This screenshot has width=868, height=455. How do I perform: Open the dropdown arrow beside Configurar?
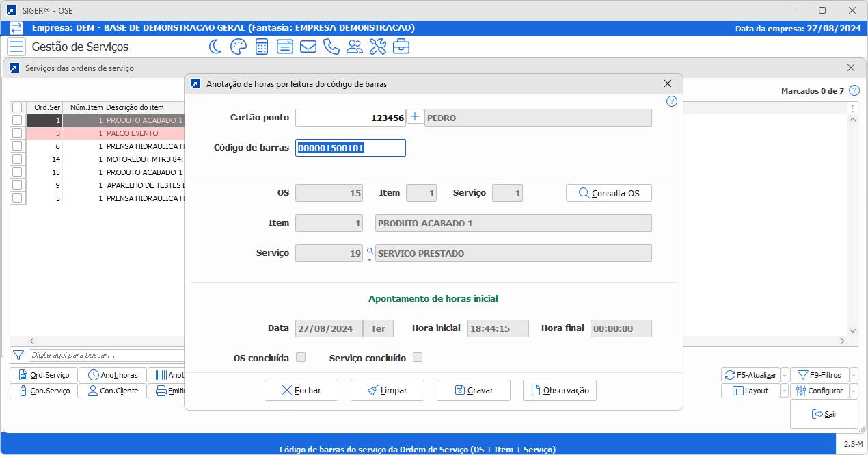coord(854,391)
